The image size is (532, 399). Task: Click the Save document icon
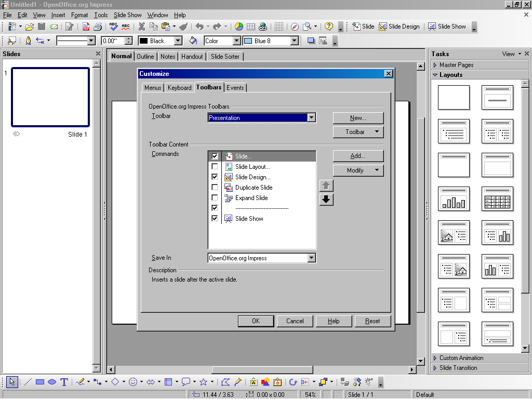point(42,26)
